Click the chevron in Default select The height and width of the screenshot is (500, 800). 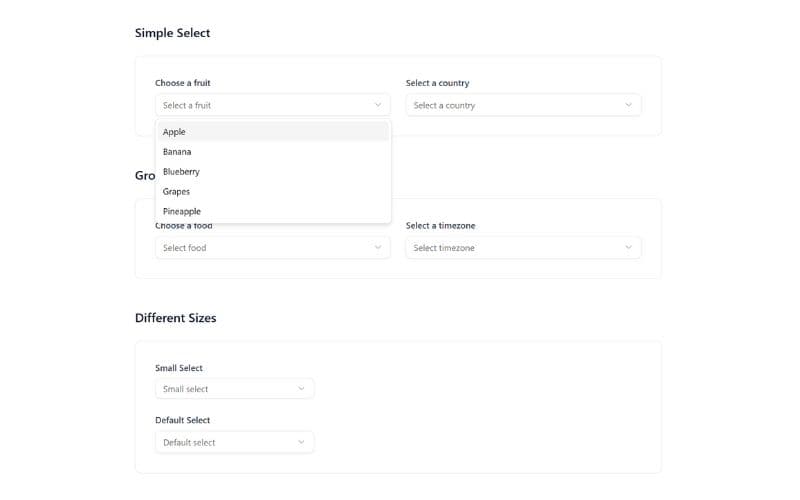(x=301, y=442)
